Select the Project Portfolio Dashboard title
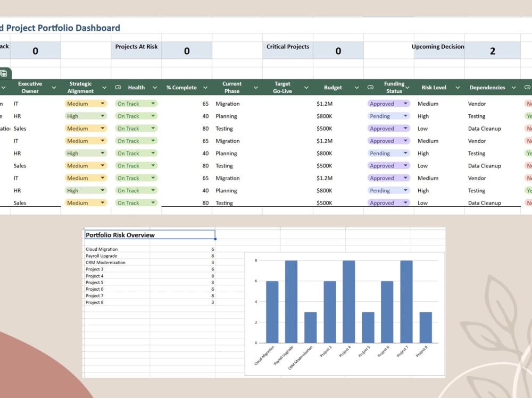This screenshot has width=532, height=398. click(60, 28)
